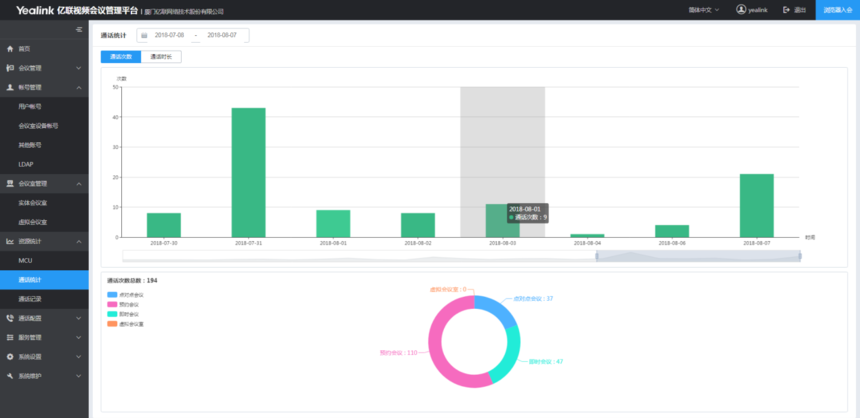Click the 系统设置 gear icon in sidebar

point(10,356)
